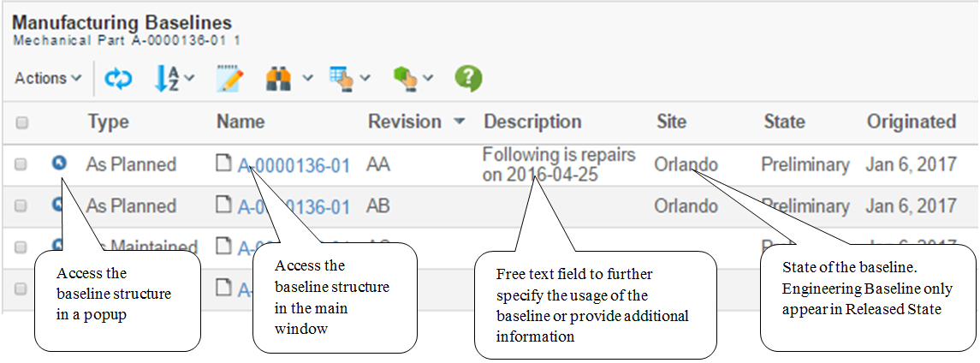This screenshot has height=363, width=980.
Task: Click the State column header
Action: click(784, 122)
